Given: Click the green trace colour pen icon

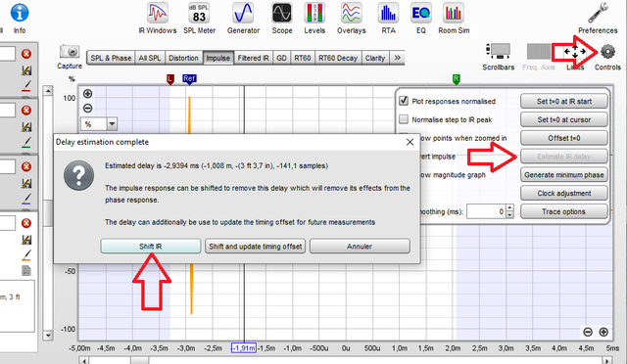Looking at the screenshot, I should point(26,142).
